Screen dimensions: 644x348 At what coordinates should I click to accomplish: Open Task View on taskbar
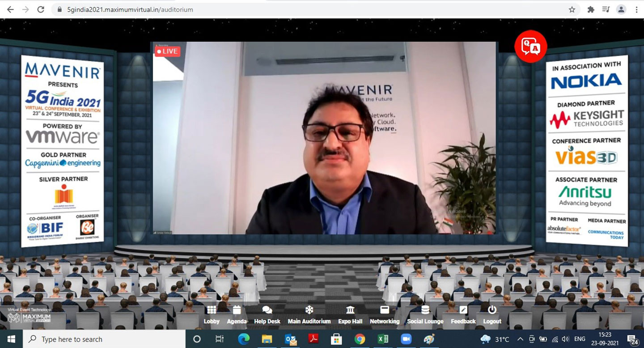(x=220, y=339)
